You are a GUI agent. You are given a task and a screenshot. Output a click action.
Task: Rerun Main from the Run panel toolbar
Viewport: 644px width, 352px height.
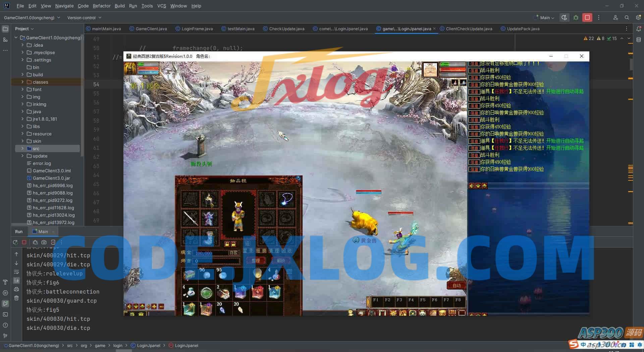click(x=15, y=242)
